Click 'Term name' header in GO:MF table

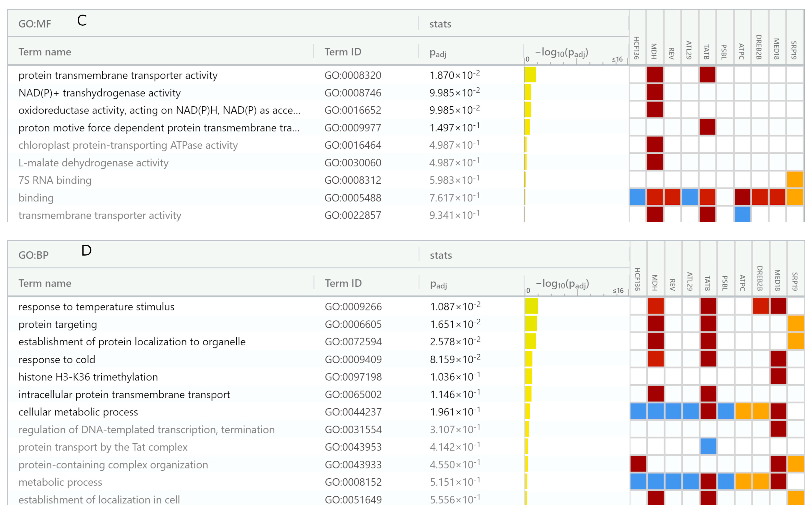click(44, 52)
